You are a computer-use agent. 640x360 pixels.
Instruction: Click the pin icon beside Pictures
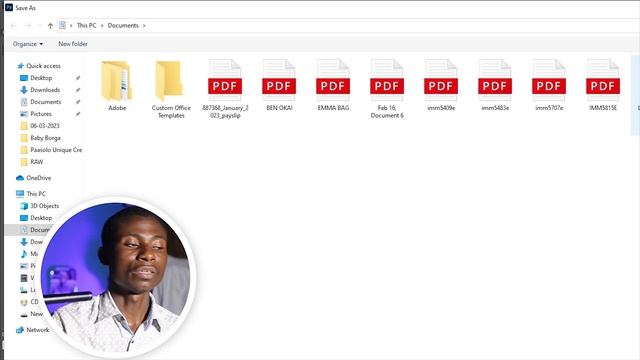tap(78, 114)
